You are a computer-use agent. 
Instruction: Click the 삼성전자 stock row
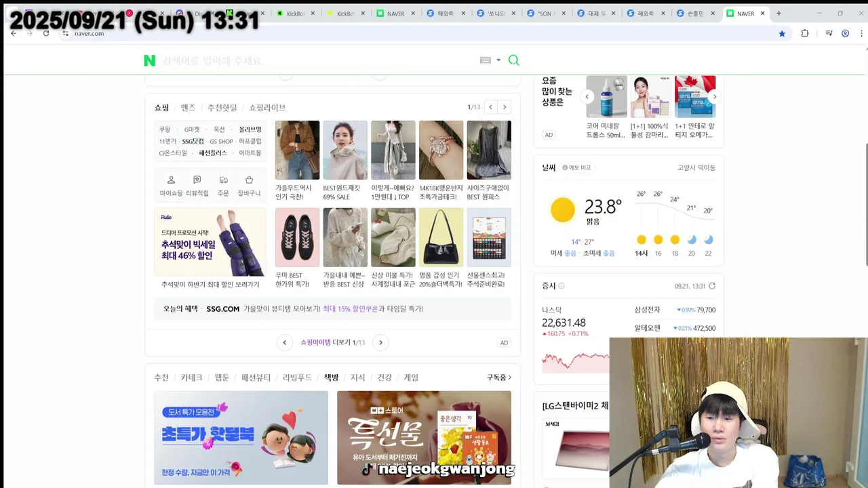675,310
